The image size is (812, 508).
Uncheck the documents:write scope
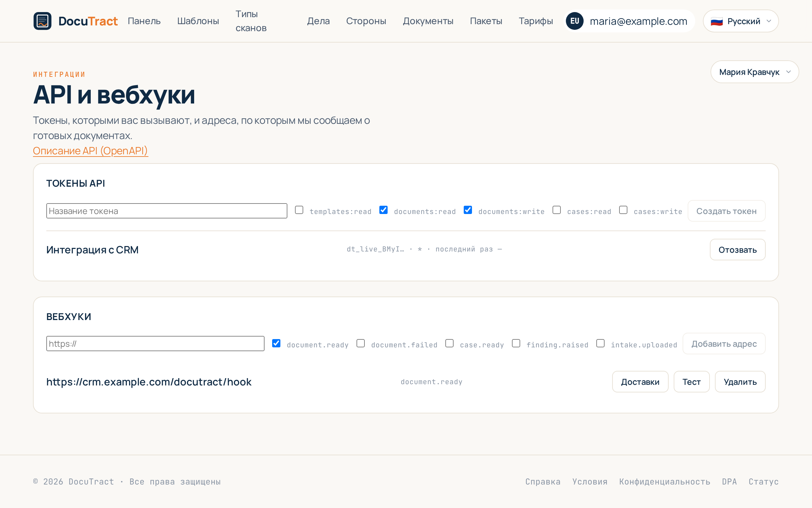click(468, 210)
